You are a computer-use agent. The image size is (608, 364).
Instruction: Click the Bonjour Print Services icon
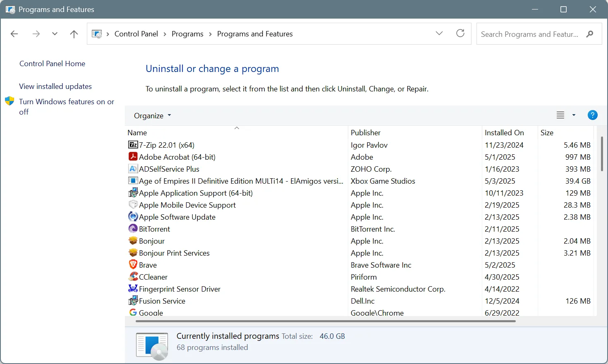tap(133, 253)
